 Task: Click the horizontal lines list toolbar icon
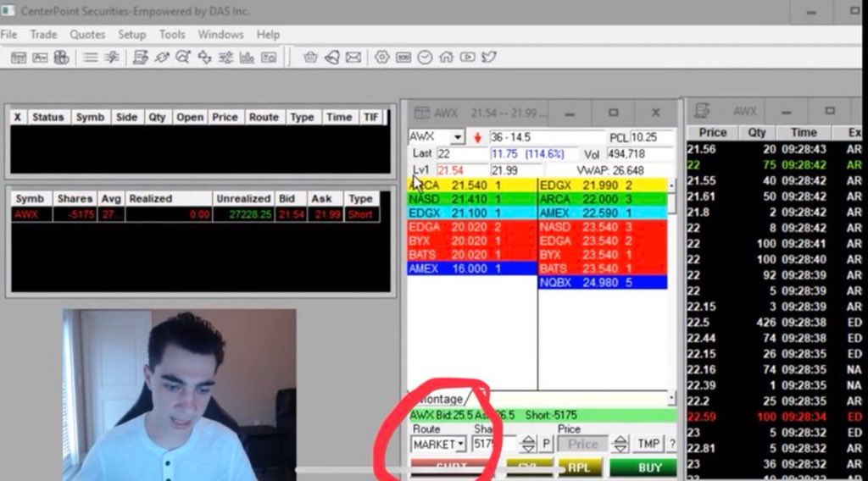(x=90, y=58)
